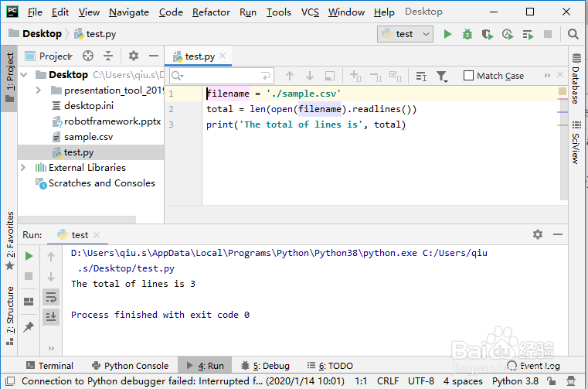Stop process in Run panel
The image size is (588, 389).
click(29, 276)
